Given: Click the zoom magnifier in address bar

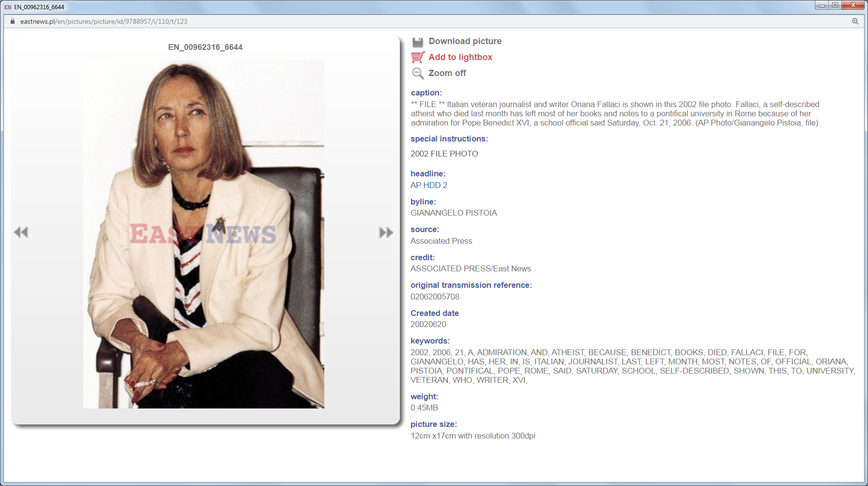Looking at the screenshot, I should click(x=855, y=21).
